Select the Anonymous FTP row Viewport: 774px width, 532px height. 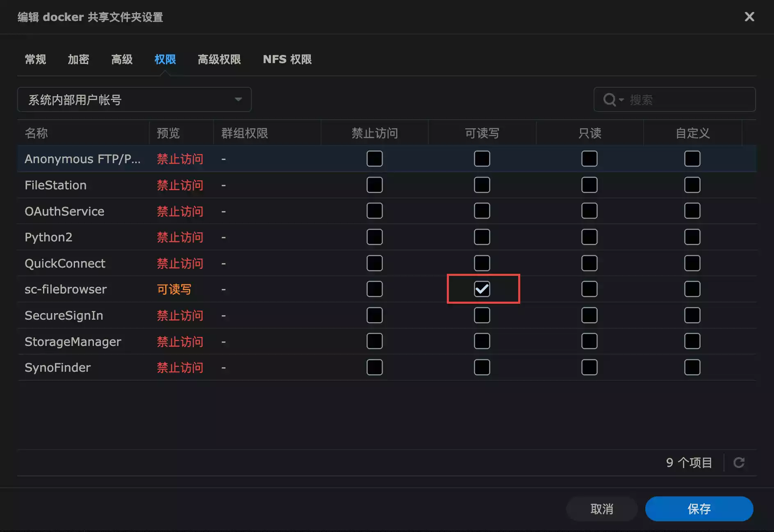coord(82,159)
